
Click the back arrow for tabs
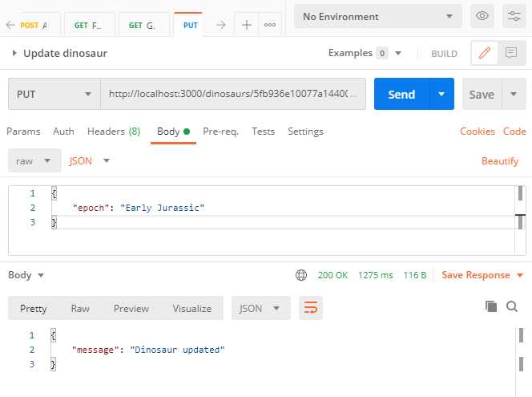point(10,25)
